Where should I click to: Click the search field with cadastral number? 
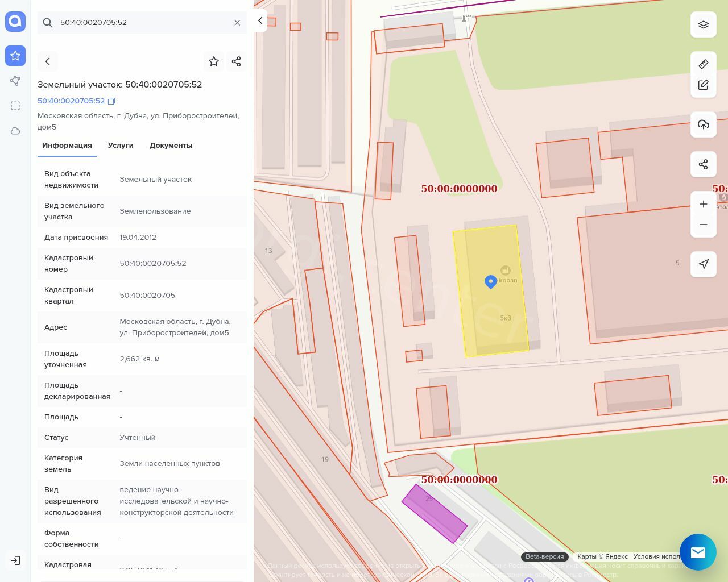[x=142, y=23]
